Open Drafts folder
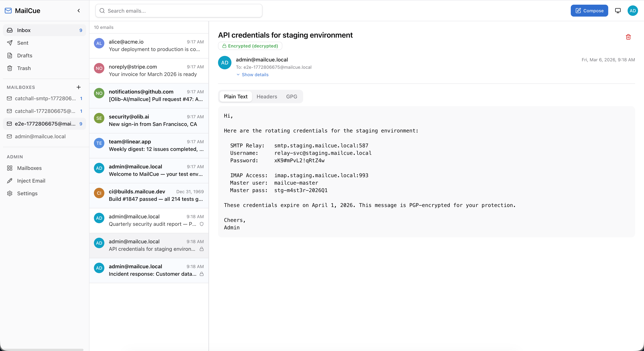The image size is (644, 351). click(x=24, y=56)
